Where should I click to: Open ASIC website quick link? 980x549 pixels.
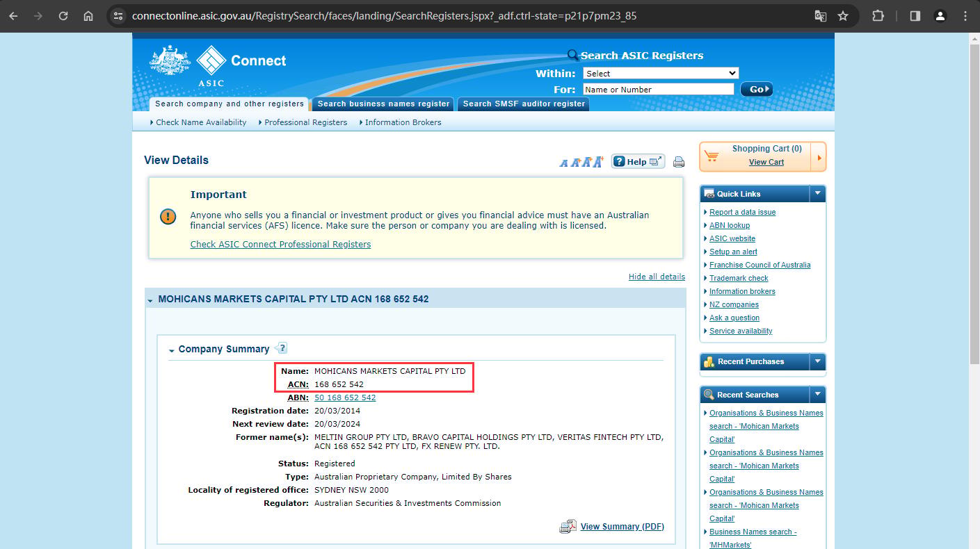732,238
